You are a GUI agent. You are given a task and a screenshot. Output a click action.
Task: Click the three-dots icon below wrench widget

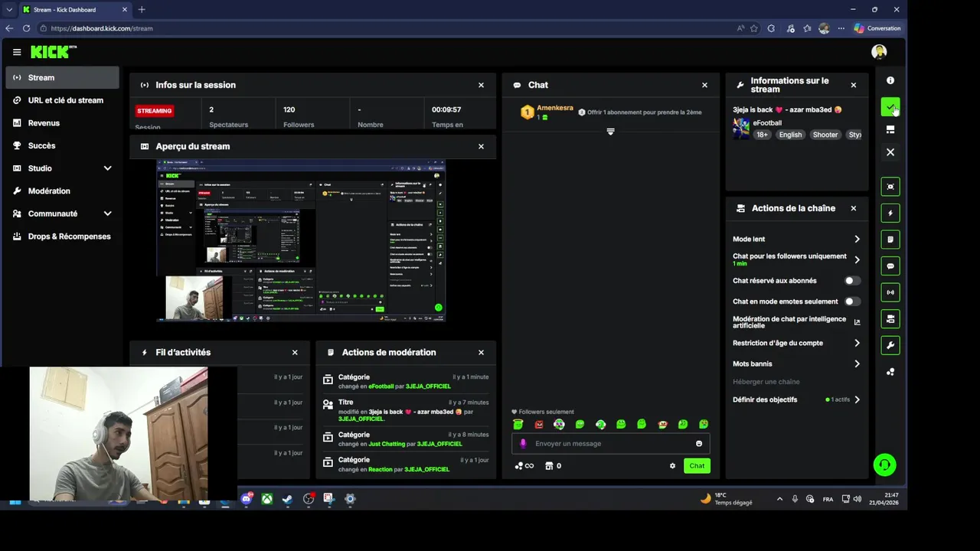pyautogui.click(x=890, y=372)
